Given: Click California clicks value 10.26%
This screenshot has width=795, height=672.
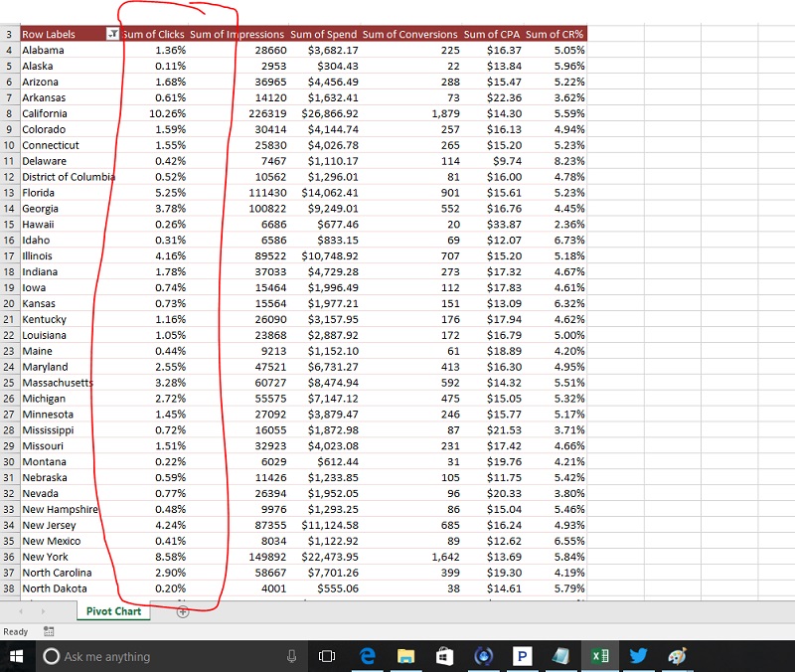Looking at the screenshot, I should pyautogui.click(x=167, y=113).
